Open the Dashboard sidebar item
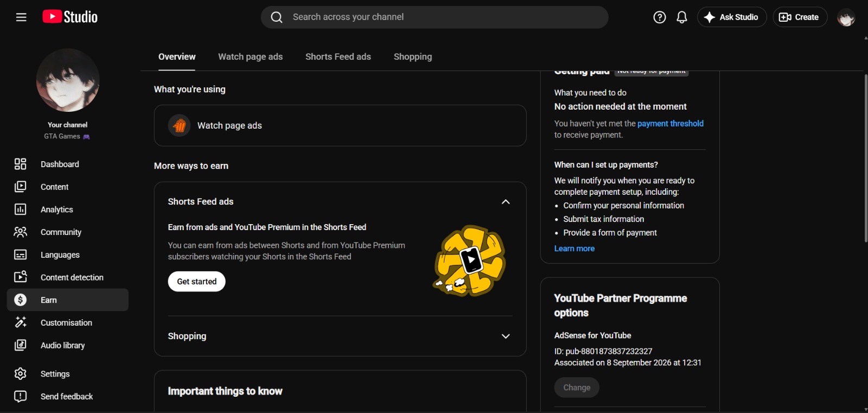 68,164
